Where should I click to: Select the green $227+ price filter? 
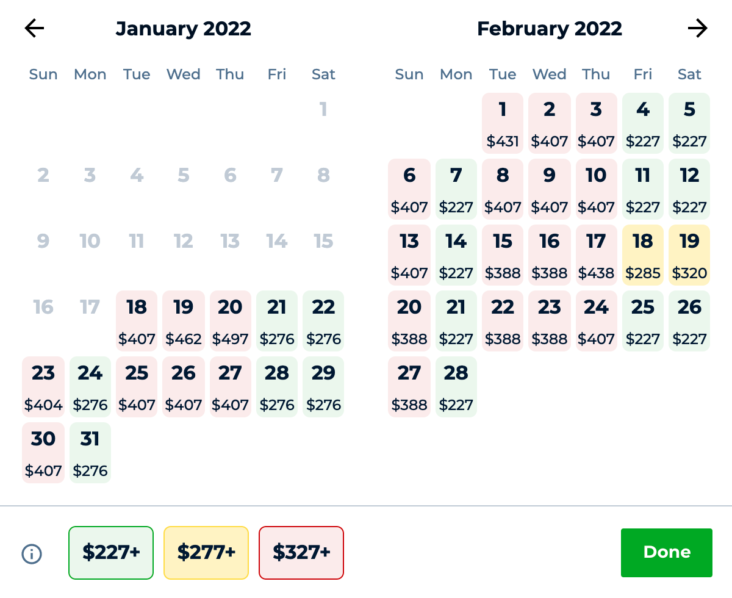click(x=111, y=553)
